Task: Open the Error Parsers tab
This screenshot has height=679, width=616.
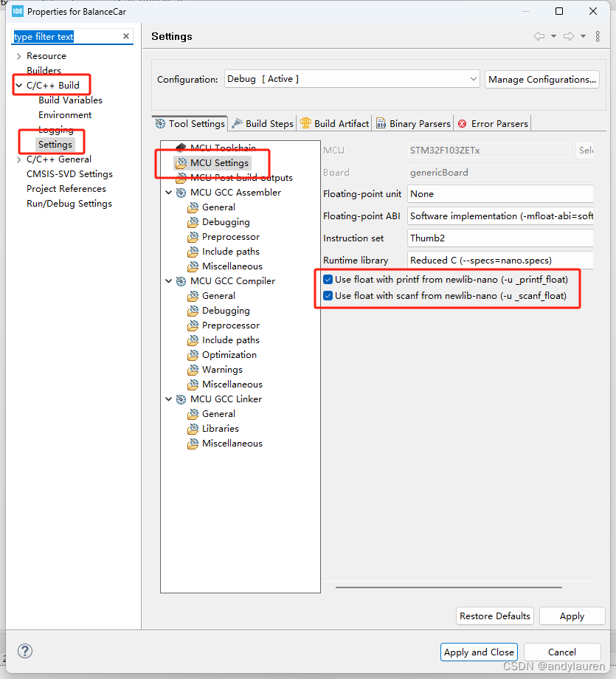Action: pos(493,124)
